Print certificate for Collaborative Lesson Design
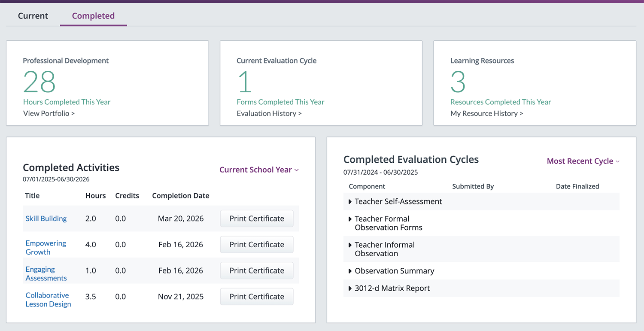The width and height of the screenshot is (644, 331). pyautogui.click(x=256, y=297)
